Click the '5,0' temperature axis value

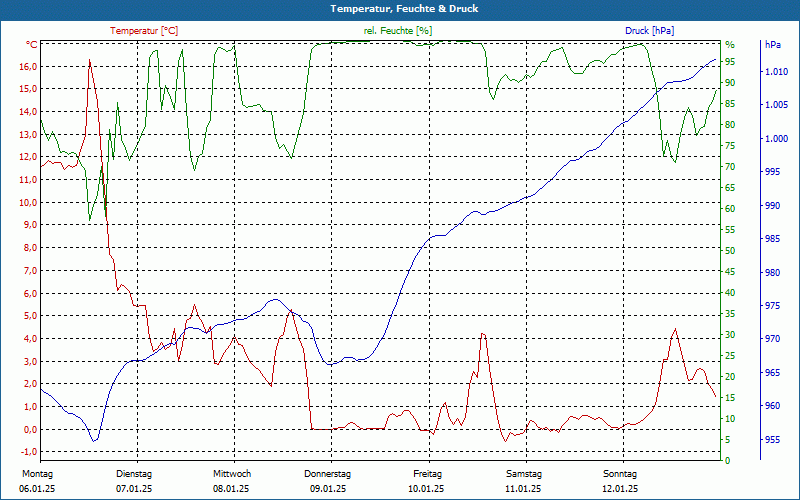click(x=30, y=316)
